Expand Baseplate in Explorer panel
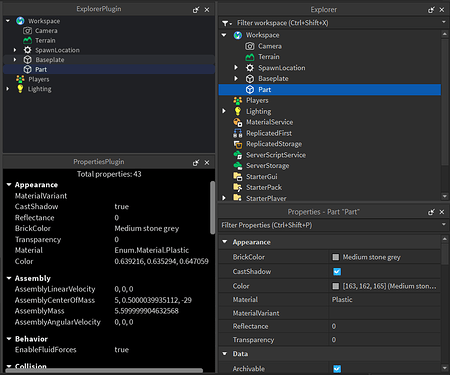This screenshot has width=450, height=375. click(236, 79)
